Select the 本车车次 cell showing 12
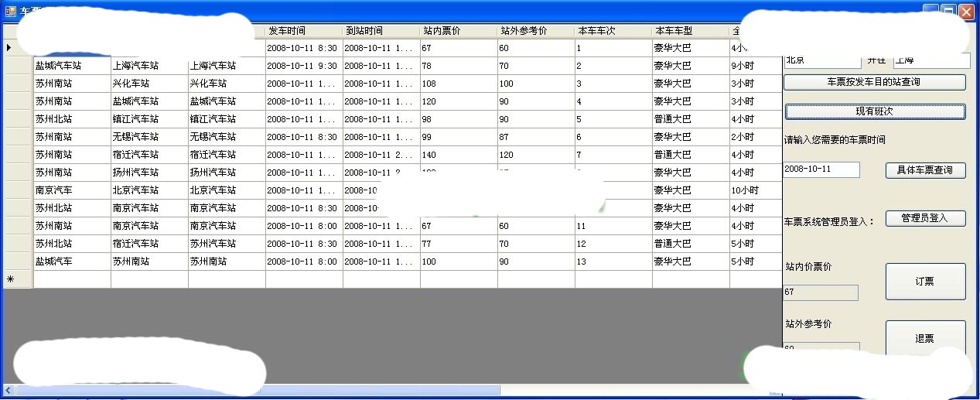 (613, 244)
